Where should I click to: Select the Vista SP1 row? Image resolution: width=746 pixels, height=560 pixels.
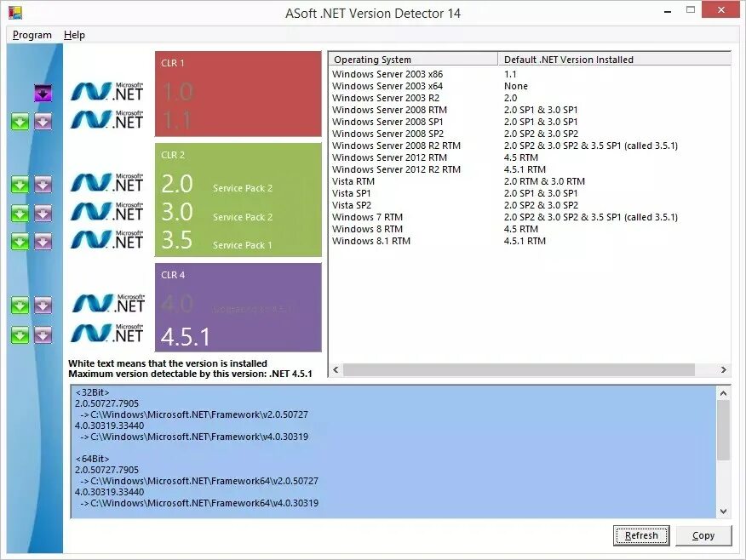(x=530, y=193)
